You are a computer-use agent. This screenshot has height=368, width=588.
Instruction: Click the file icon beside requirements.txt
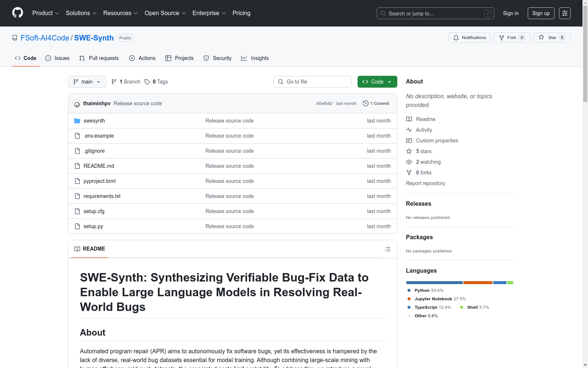(77, 196)
